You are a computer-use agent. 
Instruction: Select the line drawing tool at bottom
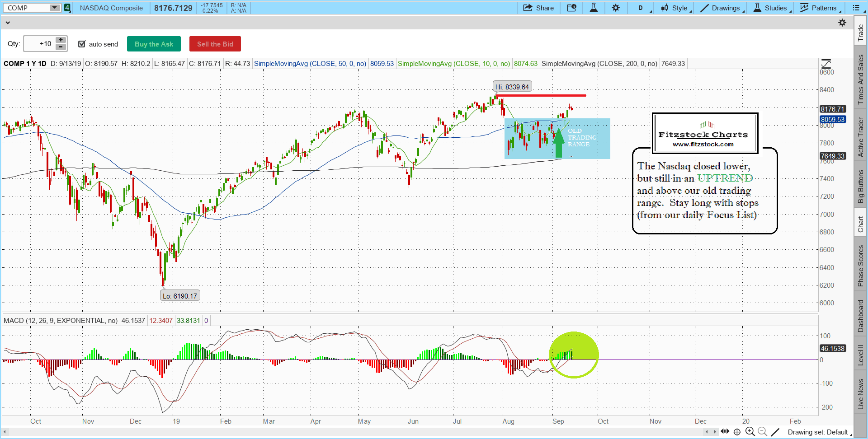tap(775, 432)
